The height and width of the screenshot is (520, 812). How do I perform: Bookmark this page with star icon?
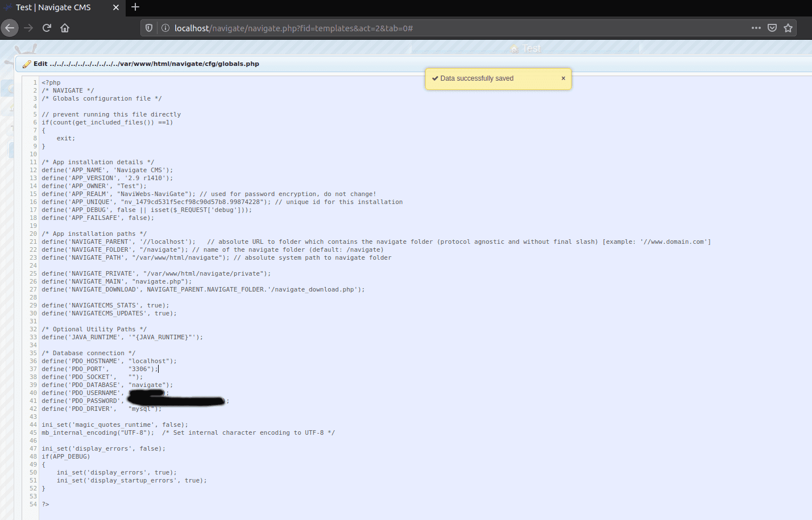point(788,28)
